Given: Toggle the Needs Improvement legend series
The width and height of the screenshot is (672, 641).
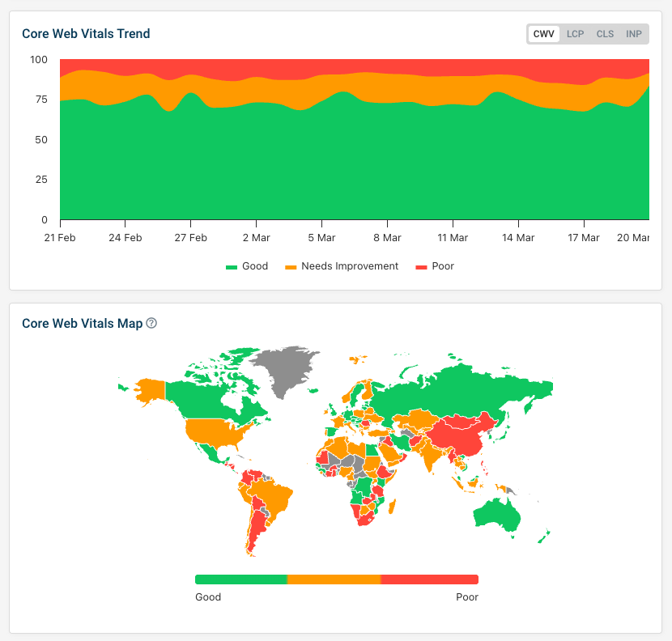Looking at the screenshot, I should pos(342,266).
